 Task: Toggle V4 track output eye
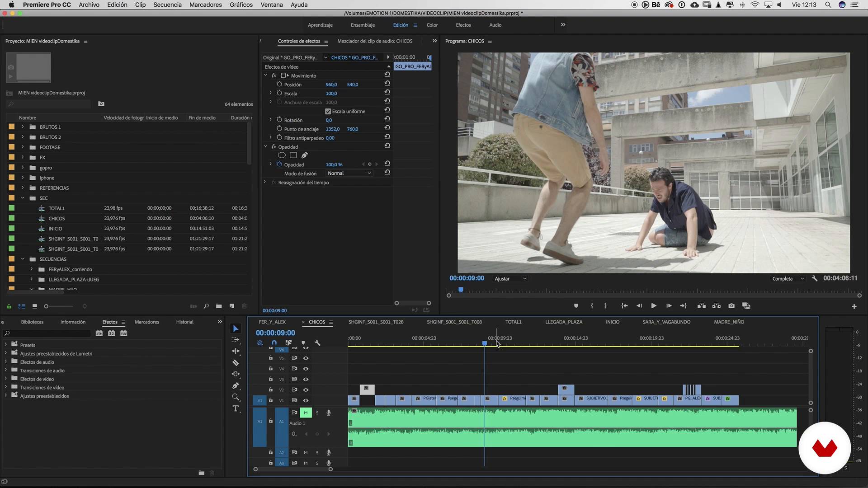point(306,369)
